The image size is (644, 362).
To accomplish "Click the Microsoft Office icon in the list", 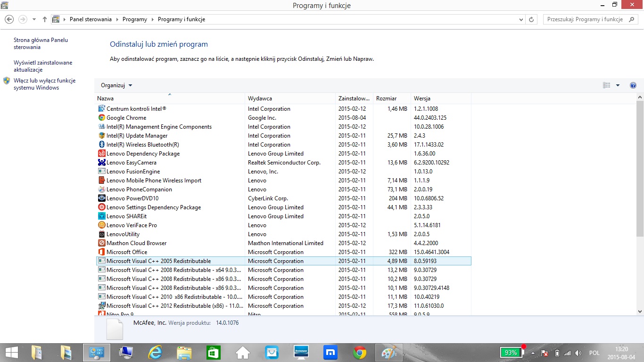I will point(101,252).
